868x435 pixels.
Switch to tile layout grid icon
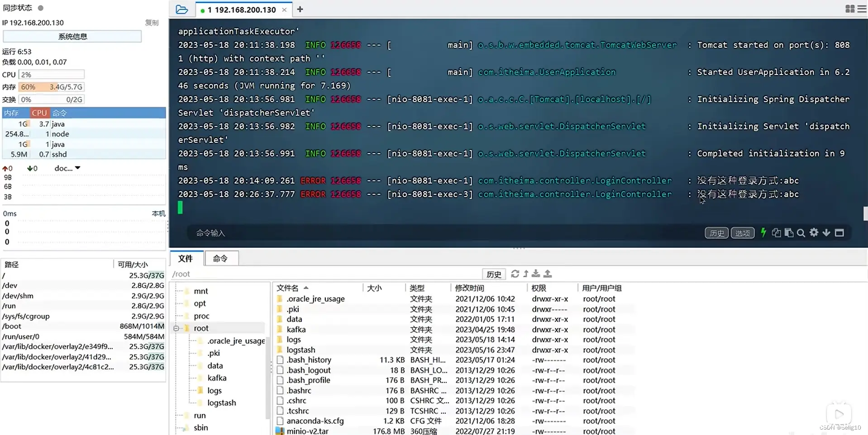[x=849, y=9]
